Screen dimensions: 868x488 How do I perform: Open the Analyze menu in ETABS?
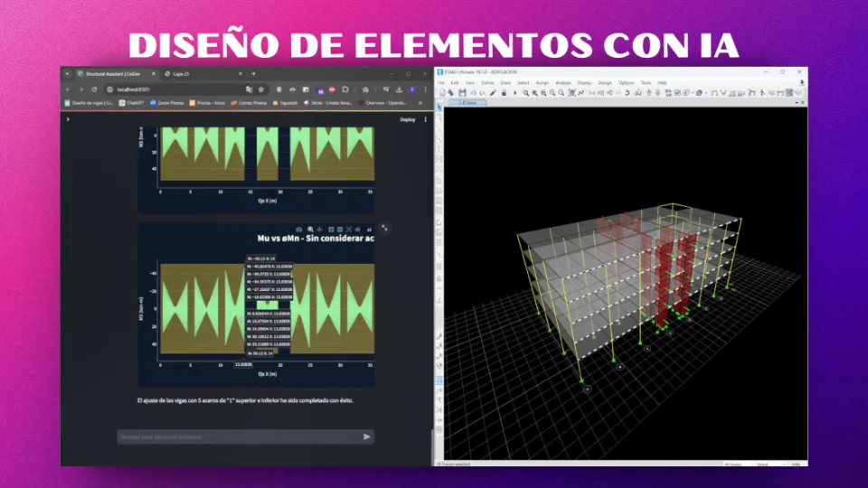(x=561, y=82)
